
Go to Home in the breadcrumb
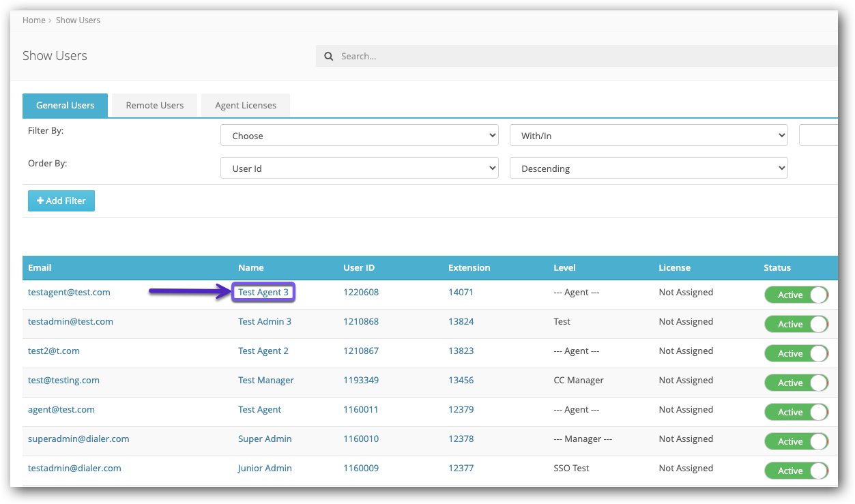(x=33, y=20)
